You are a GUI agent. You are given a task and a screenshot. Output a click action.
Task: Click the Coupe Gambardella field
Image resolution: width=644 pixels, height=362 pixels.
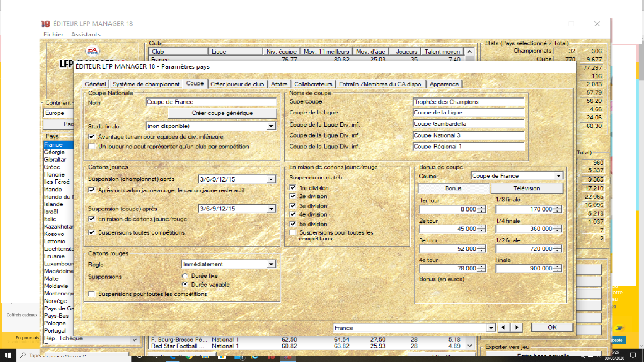[x=469, y=124]
